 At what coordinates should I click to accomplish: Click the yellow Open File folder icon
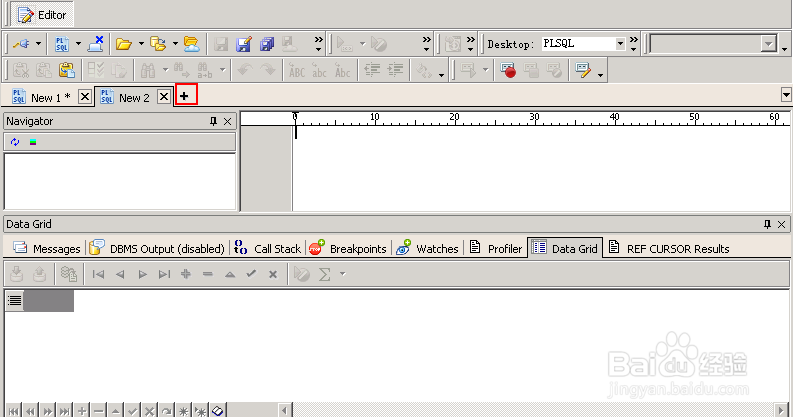[124, 44]
